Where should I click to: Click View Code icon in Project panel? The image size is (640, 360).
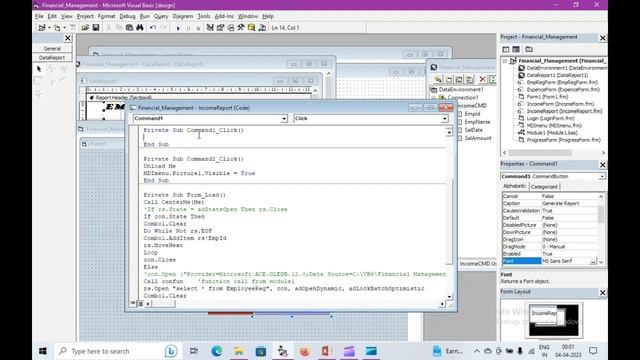(506, 49)
